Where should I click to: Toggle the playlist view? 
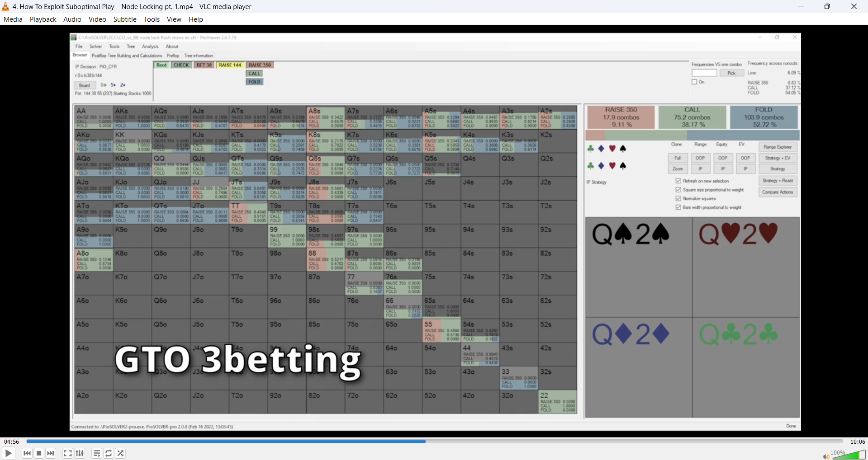pos(96,453)
